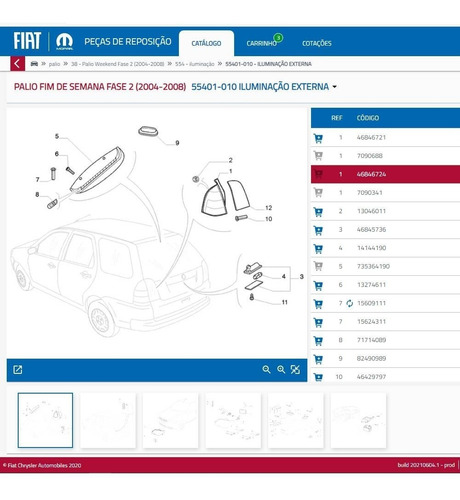460x500 pixels.
Task: Click callout number 11 in diagram
Action: [285, 302]
